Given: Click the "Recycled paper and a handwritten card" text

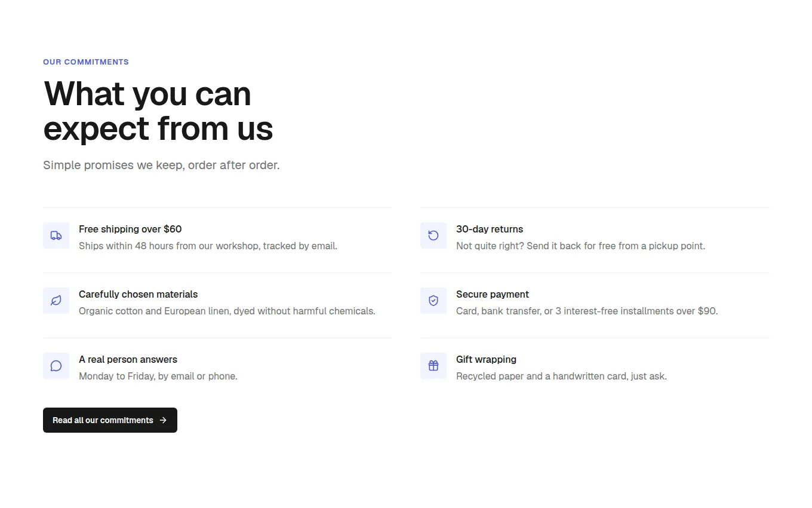Looking at the screenshot, I should 561,376.
